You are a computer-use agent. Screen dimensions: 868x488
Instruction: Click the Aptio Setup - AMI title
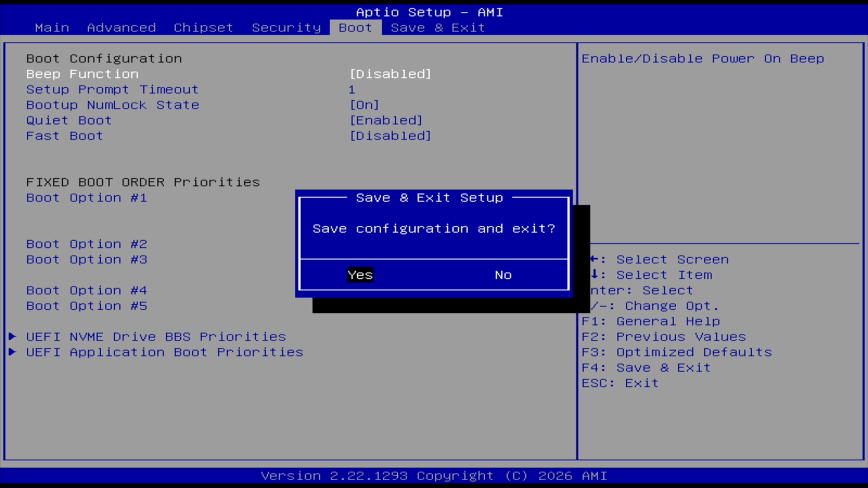[x=429, y=12]
